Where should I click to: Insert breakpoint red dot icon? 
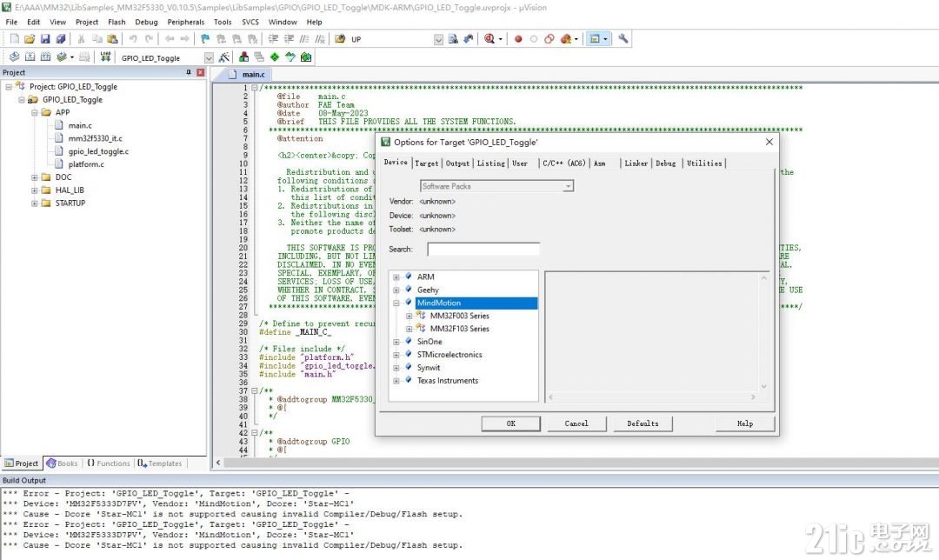(x=518, y=39)
